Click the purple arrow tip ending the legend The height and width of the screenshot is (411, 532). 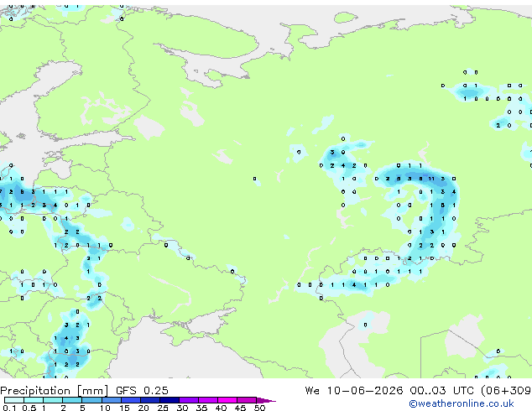coord(266,400)
